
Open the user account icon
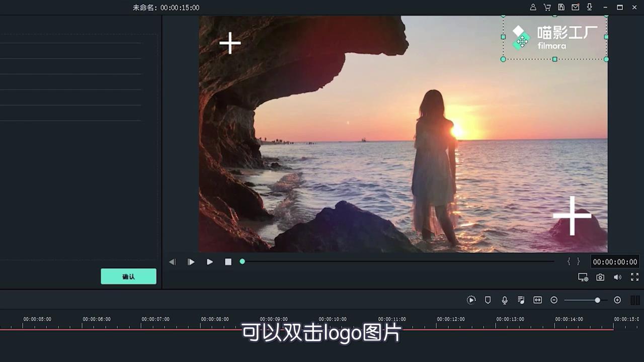[x=533, y=8]
